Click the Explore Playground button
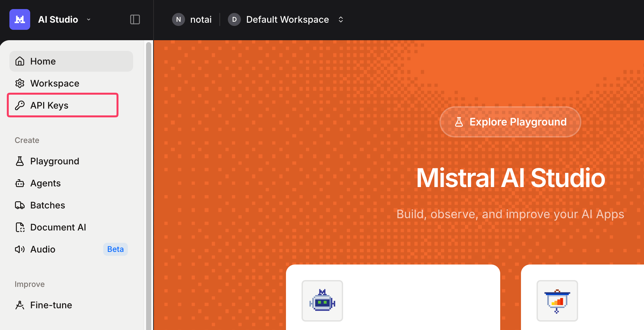 point(510,122)
